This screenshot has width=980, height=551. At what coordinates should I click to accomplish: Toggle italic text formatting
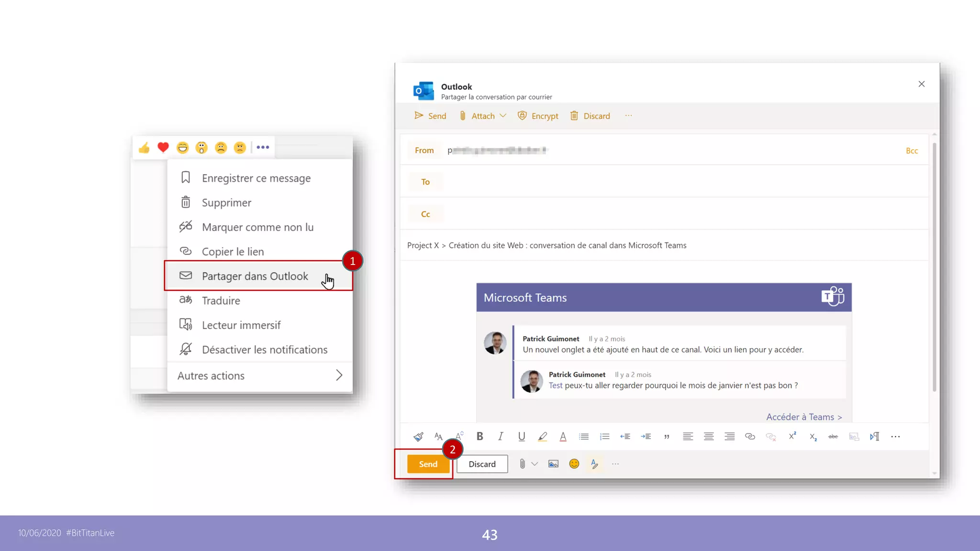tap(501, 436)
